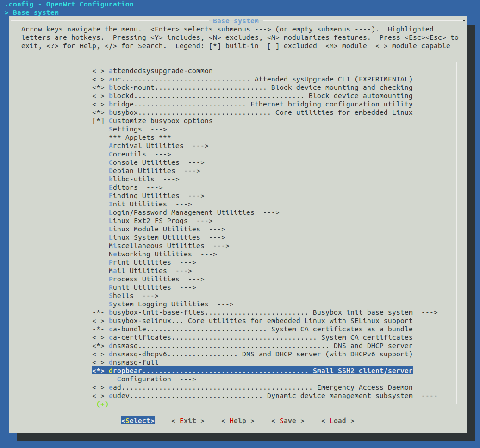Toggle the auc Attended sysUpgrade CLI package
This screenshot has height=448, width=480.
tap(252, 79)
